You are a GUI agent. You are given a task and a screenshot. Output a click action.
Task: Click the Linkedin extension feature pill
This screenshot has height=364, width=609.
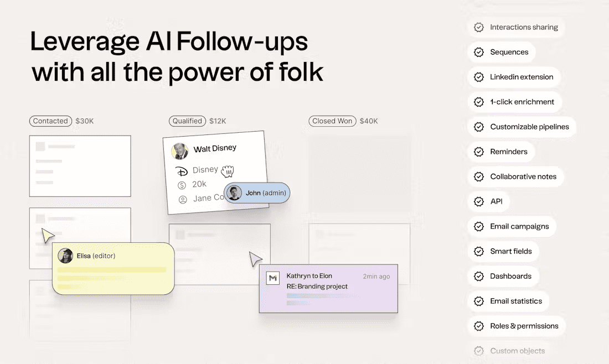pyautogui.click(x=514, y=77)
